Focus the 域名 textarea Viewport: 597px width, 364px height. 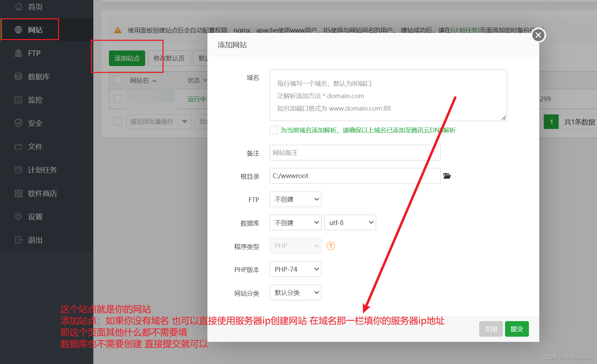tap(388, 95)
